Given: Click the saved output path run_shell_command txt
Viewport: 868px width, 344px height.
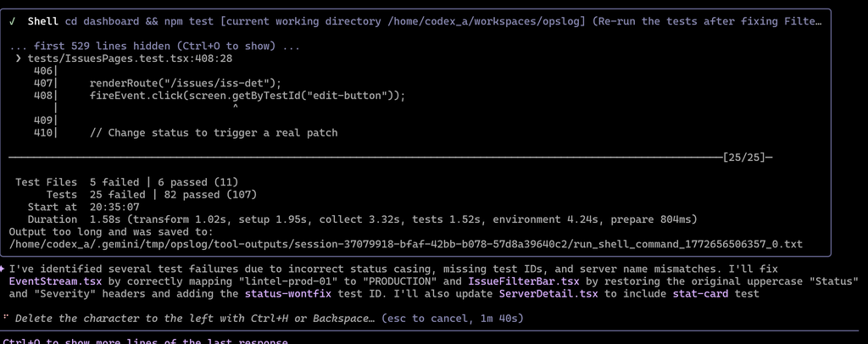Looking at the screenshot, I should [406, 244].
